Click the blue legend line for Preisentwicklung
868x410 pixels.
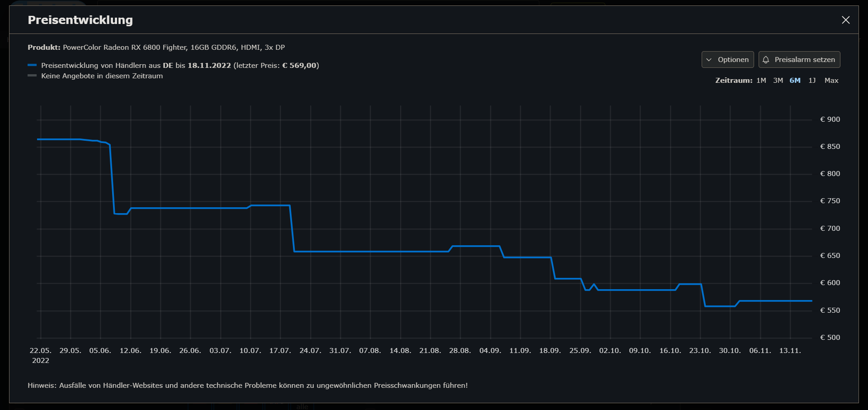click(x=32, y=65)
